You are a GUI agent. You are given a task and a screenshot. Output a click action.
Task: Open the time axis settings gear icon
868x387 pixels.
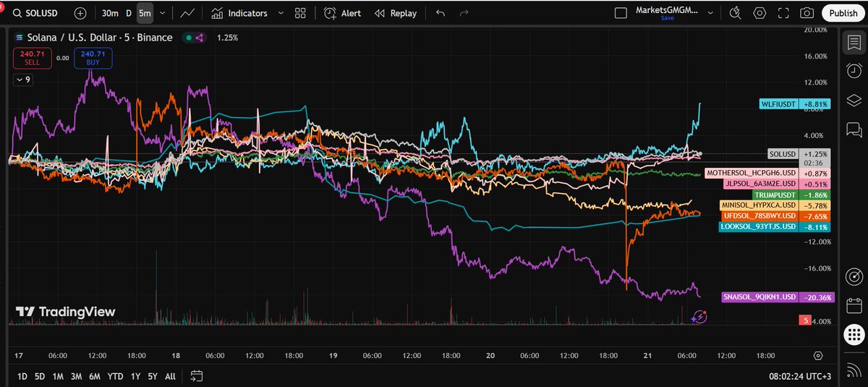818,356
